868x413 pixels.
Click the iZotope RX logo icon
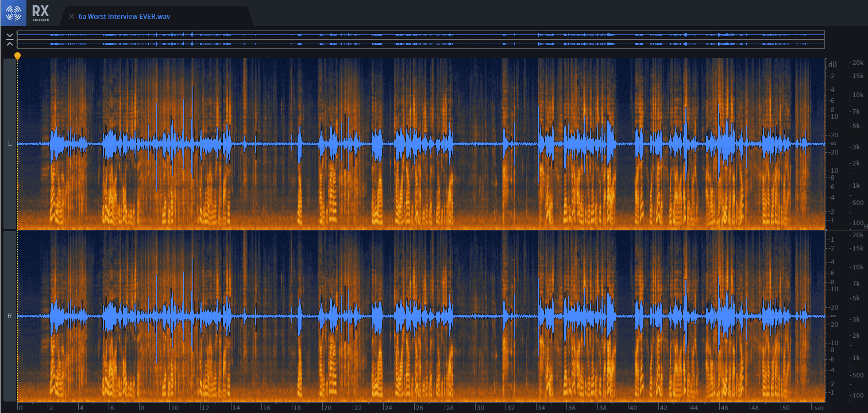(13, 13)
